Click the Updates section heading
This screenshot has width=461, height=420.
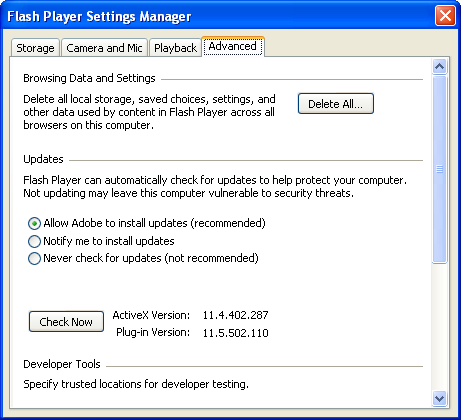pos(43,159)
